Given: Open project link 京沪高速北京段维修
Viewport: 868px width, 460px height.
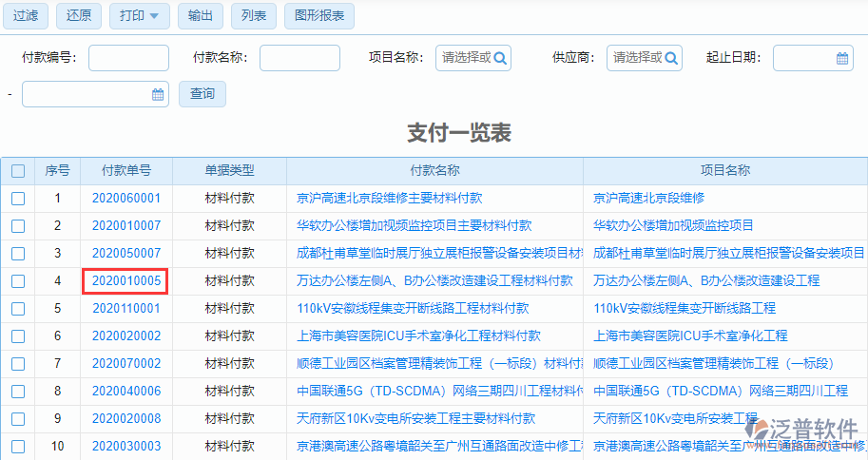Looking at the screenshot, I should click(648, 199).
